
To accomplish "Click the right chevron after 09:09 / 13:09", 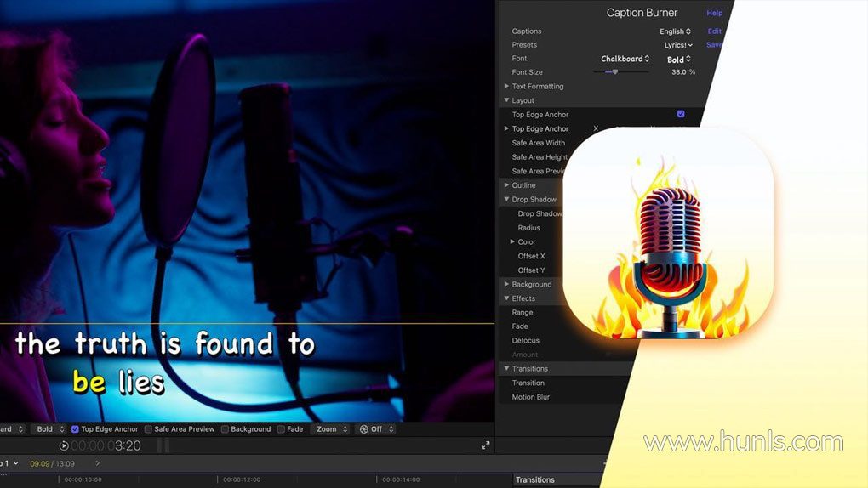I will (x=97, y=463).
